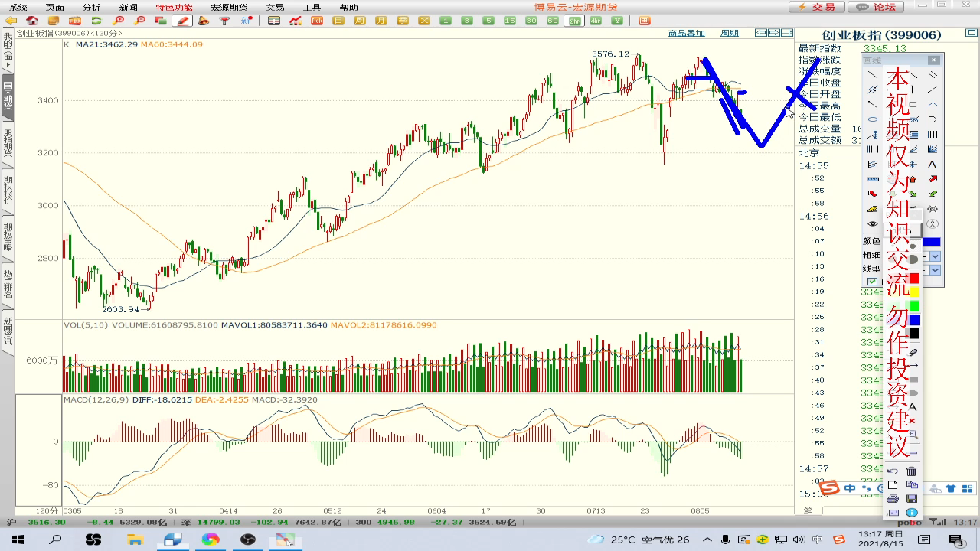Toggle the 2hr period button
The width and height of the screenshot is (980, 551).
(x=574, y=21)
